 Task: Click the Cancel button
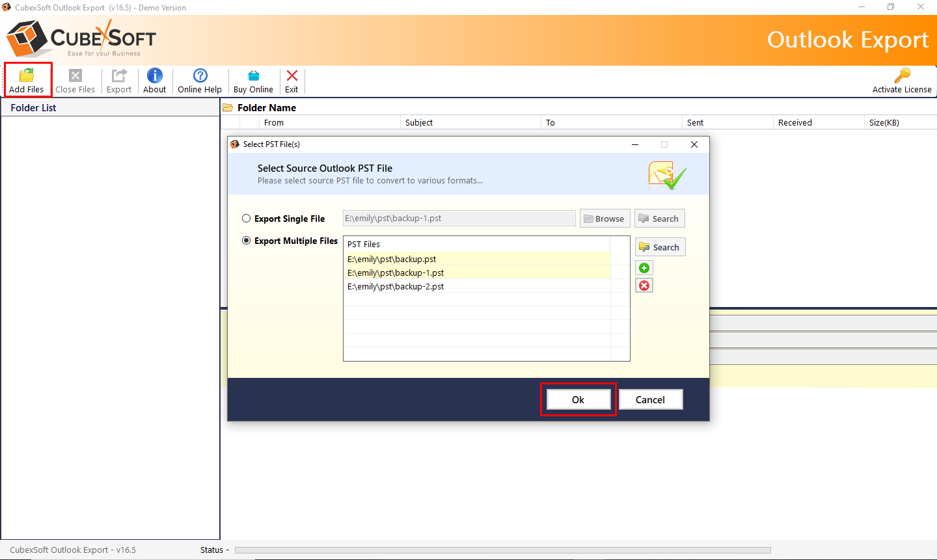pos(651,399)
